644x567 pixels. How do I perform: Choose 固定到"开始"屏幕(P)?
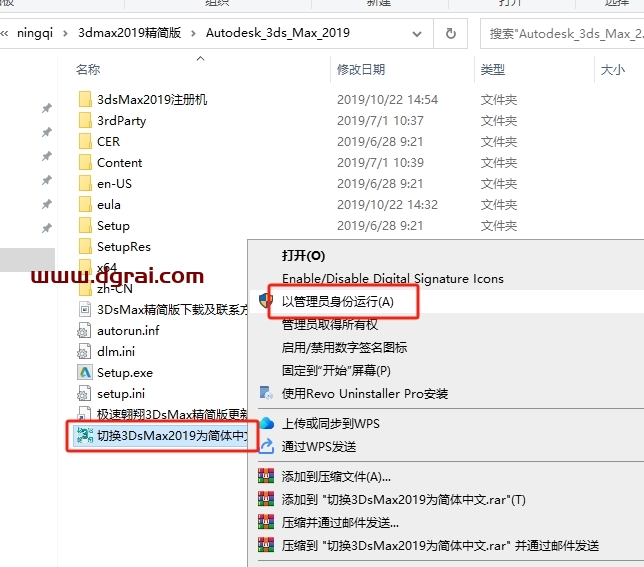pyautogui.click(x=336, y=371)
